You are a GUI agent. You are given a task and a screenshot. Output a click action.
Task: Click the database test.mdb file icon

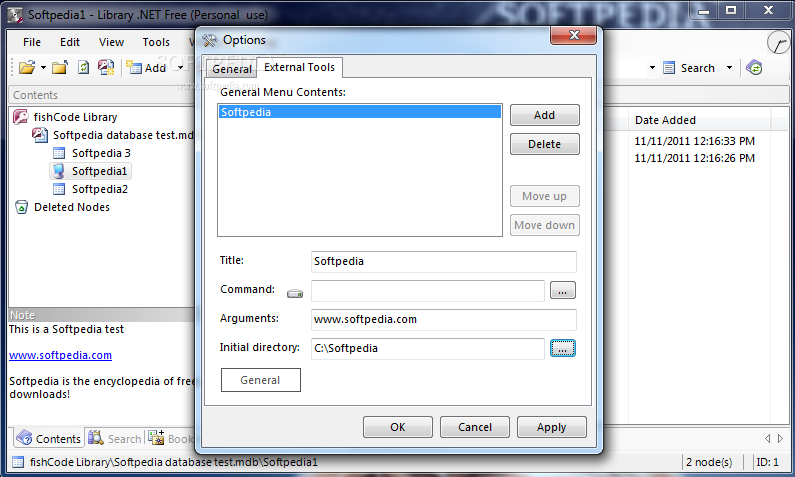tap(40, 135)
